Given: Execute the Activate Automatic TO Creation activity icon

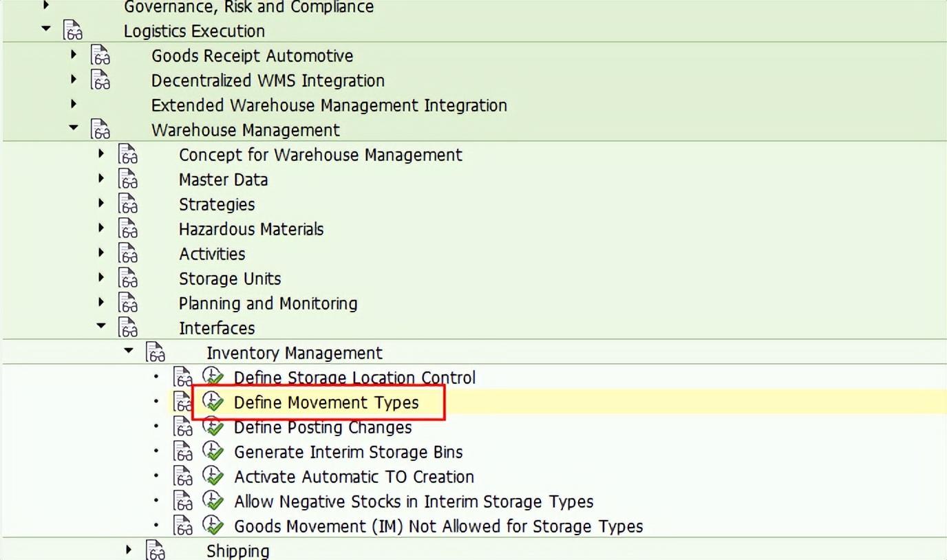Looking at the screenshot, I should point(213,477).
